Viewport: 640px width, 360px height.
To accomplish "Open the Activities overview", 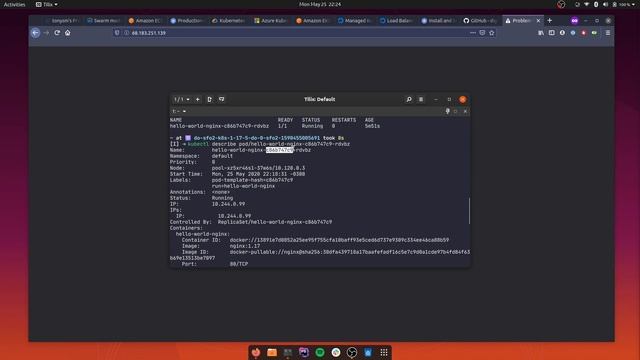I will pyautogui.click(x=14, y=4).
